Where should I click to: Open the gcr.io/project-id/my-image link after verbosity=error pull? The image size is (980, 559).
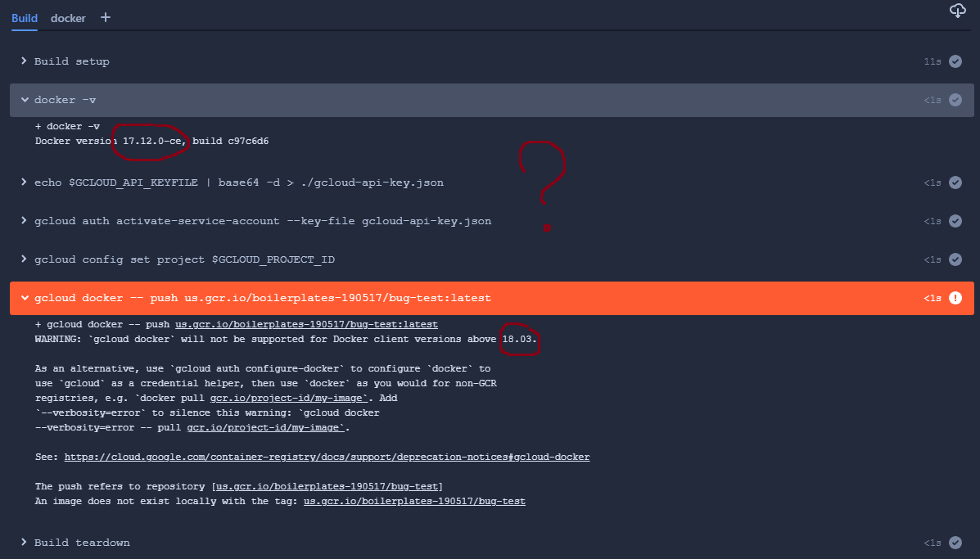[265, 427]
